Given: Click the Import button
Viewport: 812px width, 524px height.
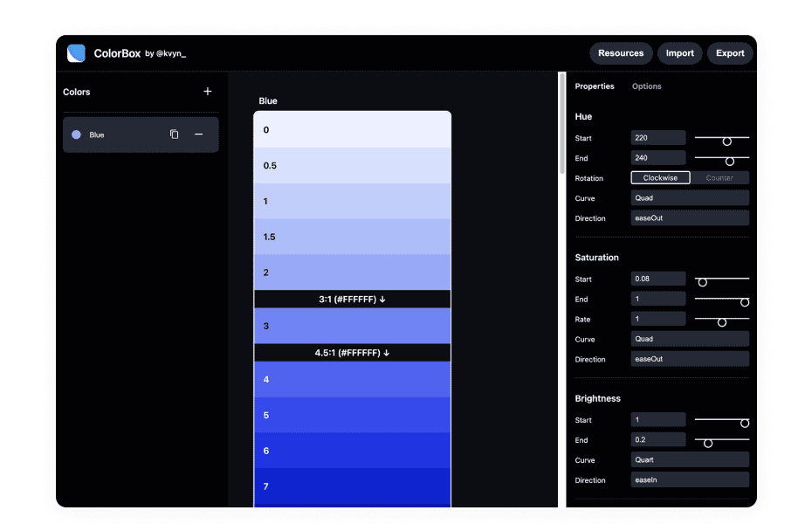Looking at the screenshot, I should (x=679, y=52).
